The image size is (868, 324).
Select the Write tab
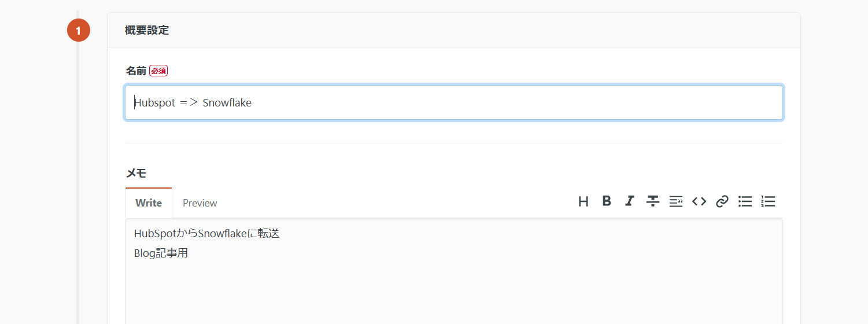point(149,203)
